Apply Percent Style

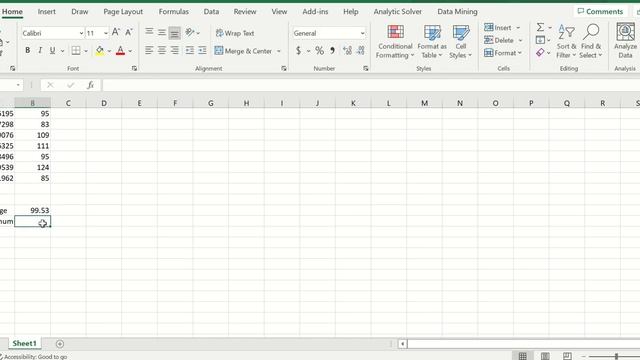(x=320, y=51)
